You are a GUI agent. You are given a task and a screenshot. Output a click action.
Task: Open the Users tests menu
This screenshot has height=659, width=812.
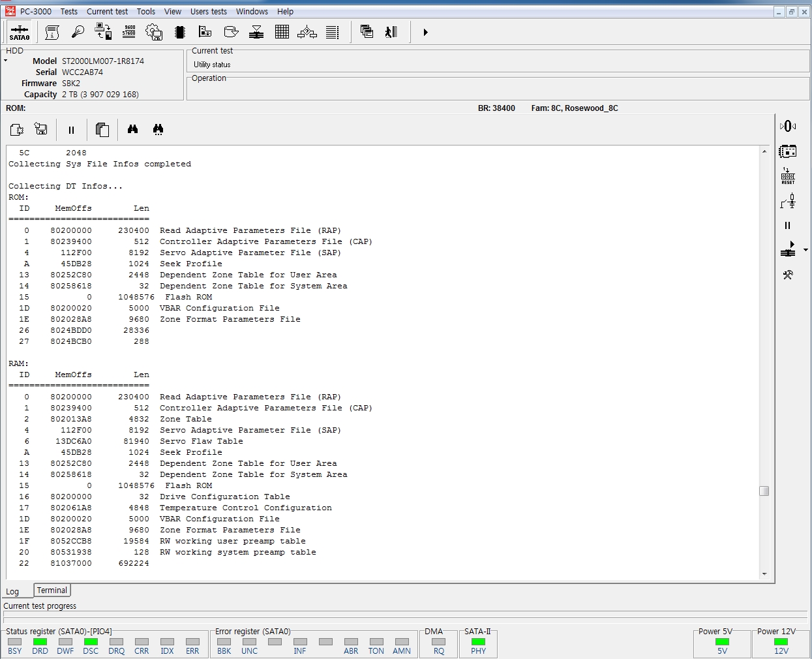tap(209, 11)
